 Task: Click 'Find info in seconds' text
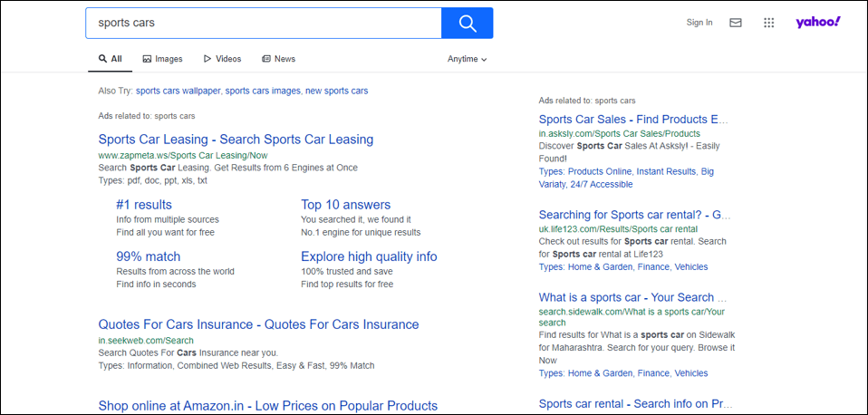(156, 285)
